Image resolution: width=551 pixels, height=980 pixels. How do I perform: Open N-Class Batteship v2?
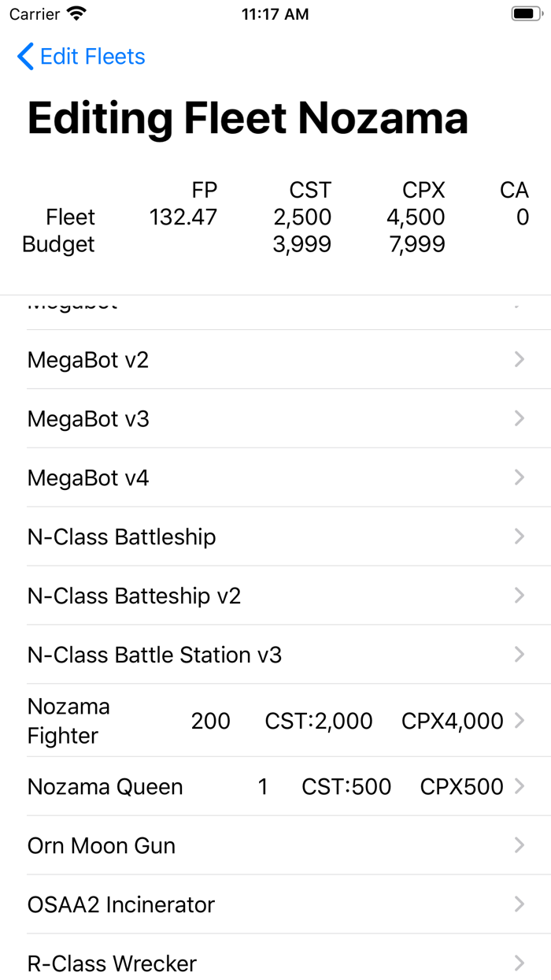[134, 596]
